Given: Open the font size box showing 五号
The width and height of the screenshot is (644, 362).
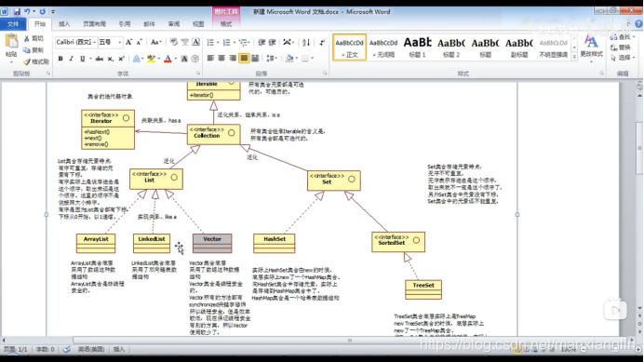Looking at the screenshot, I should (x=110, y=42).
